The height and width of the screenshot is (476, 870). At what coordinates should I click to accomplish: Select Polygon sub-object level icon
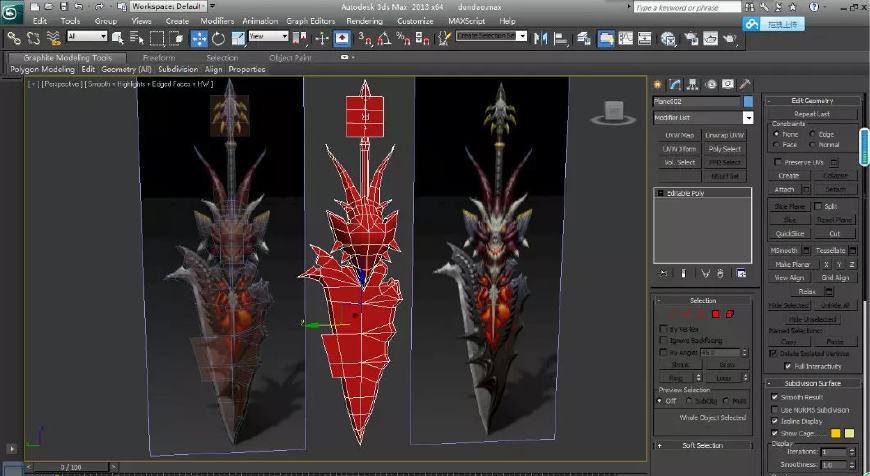716,315
